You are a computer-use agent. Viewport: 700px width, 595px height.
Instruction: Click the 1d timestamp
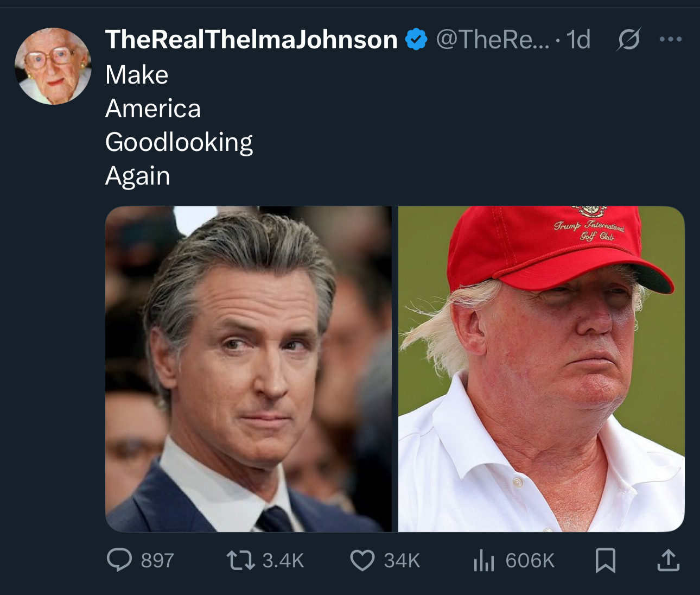578,39
